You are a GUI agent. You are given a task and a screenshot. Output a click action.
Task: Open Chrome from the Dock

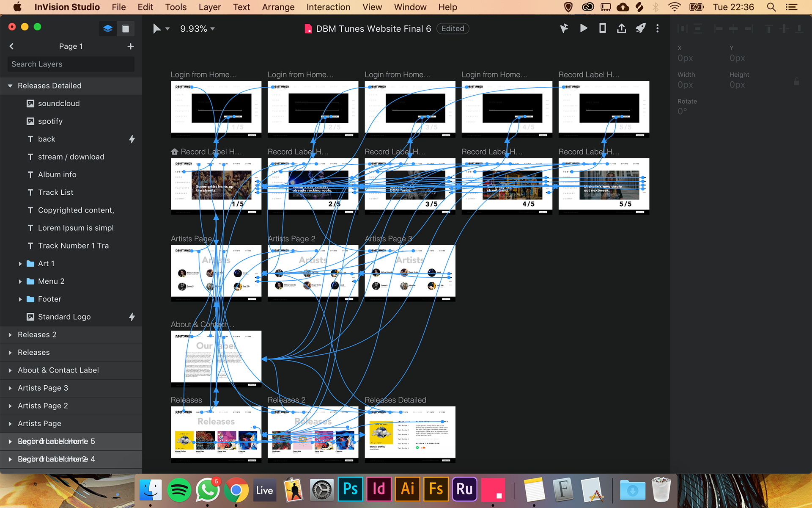coord(236,490)
